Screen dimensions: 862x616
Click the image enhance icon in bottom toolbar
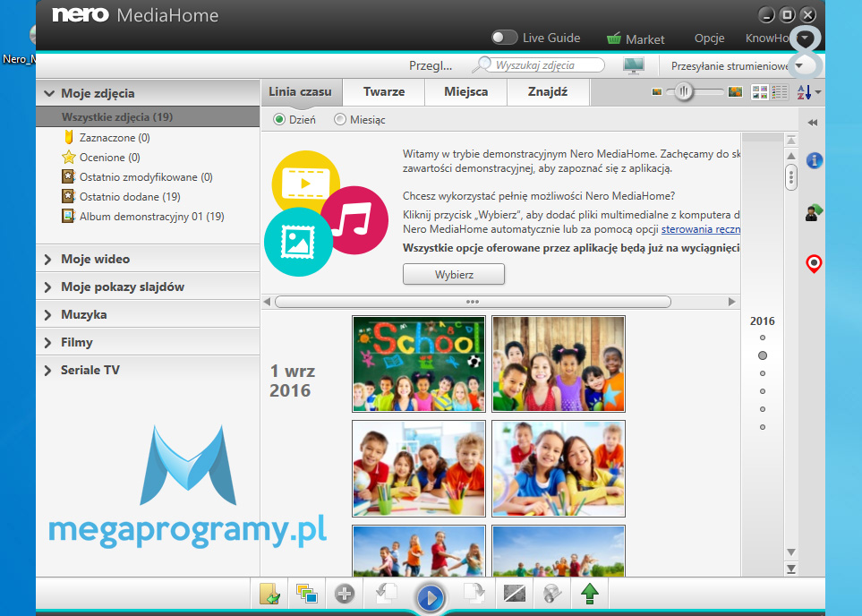tap(515, 594)
